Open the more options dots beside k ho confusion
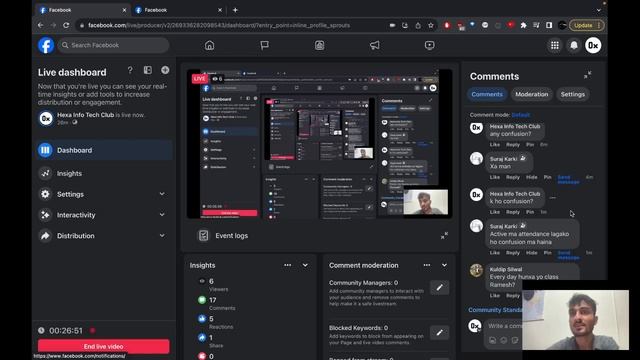This screenshot has width=640, height=360. pos(553,198)
